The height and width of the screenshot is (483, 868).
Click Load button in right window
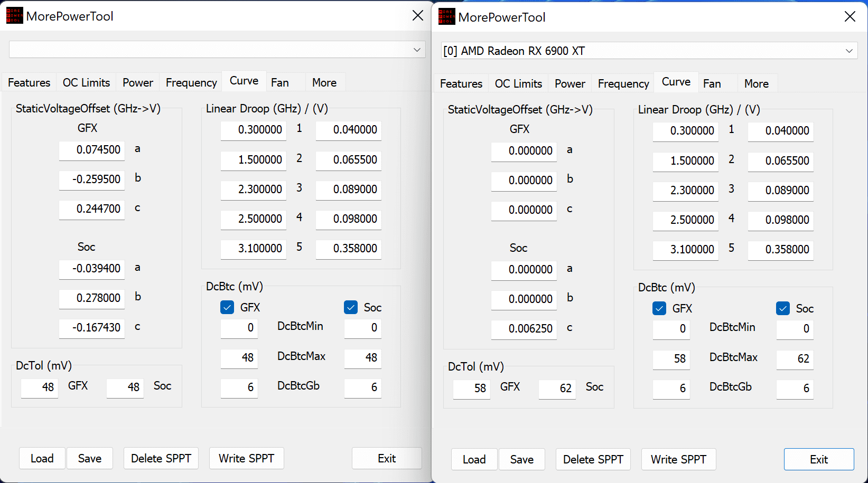click(474, 459)
